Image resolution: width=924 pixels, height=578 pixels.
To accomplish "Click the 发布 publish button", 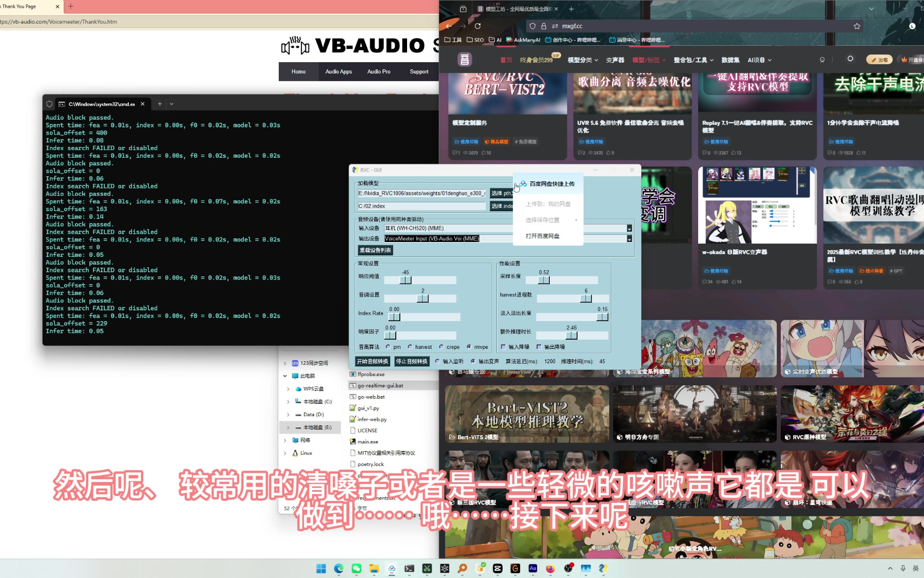I will point(879,60).
